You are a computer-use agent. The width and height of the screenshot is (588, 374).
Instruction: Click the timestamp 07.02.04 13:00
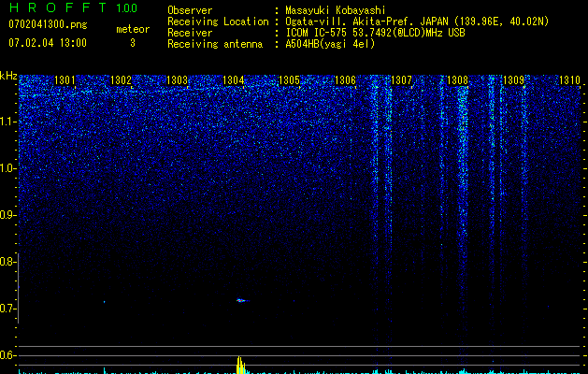(x=48, y=43)
